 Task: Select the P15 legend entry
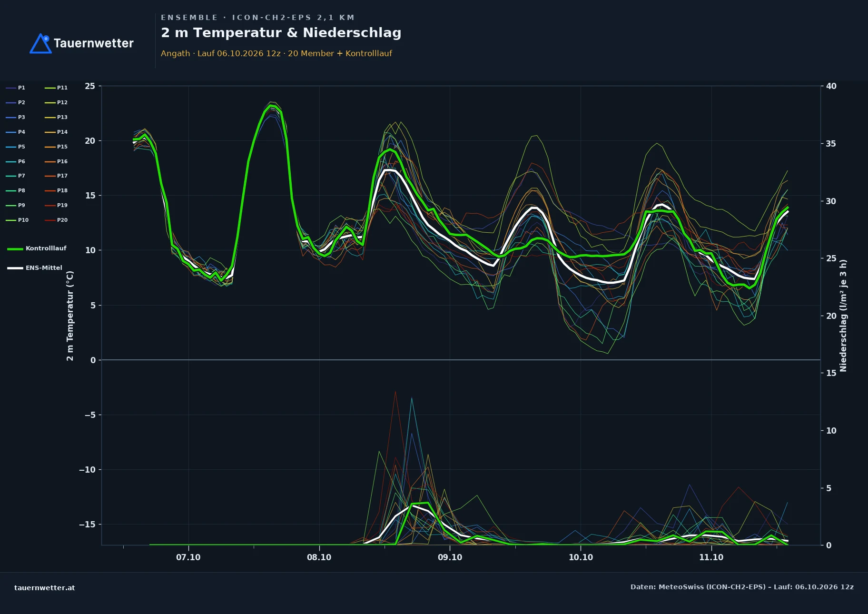tap(56, 147)
